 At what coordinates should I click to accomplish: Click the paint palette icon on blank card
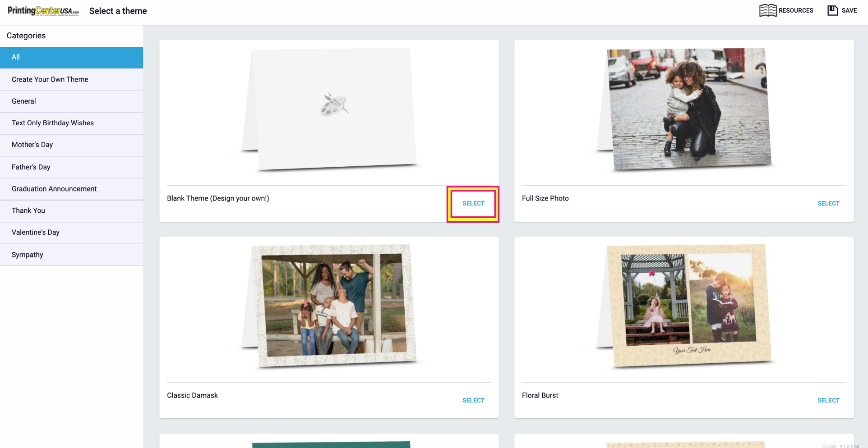tap(334, 105)
